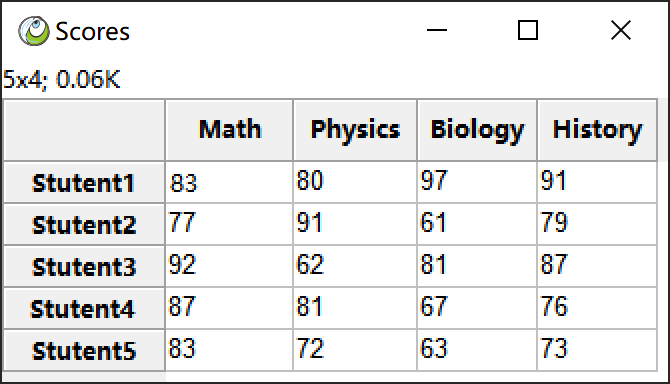
Task: Click Stutent2 Physics cell showing 91
Action: [355, 224]
